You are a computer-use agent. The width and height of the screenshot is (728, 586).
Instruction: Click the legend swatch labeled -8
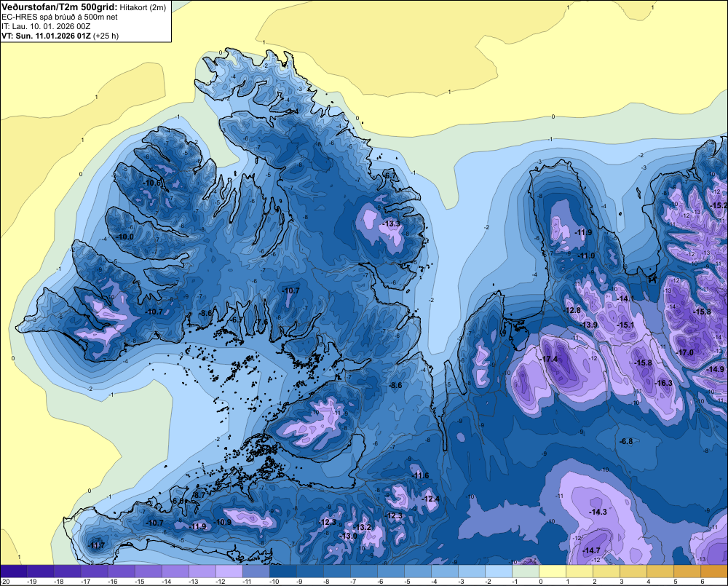(x=337, y=571)
